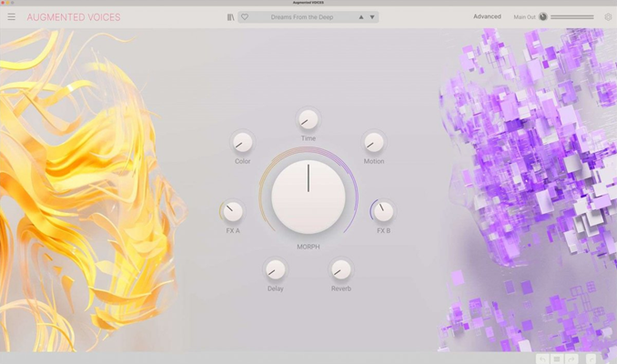The image size is (617, 364).
Task: Click the Reverb label
Action: click(340, 288)
